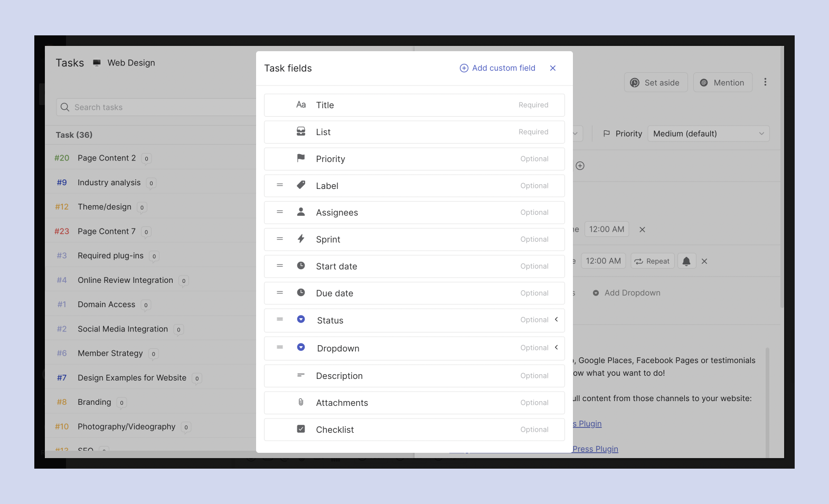Image resolution: width=829 pixels, height=504 pixels.
Task: Click the Attachments paperclip icon
Action: tap(301, 402)
